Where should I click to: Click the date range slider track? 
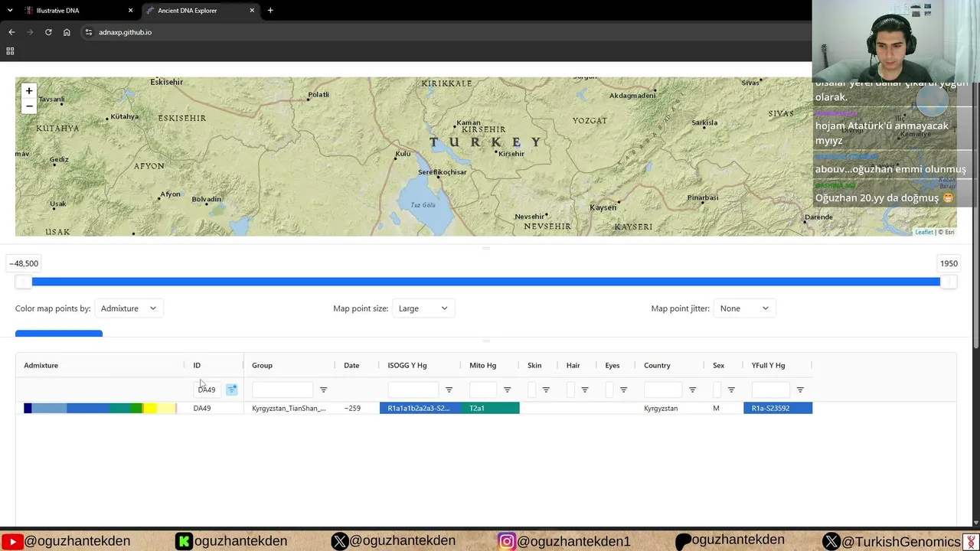(x=486, y=282)
